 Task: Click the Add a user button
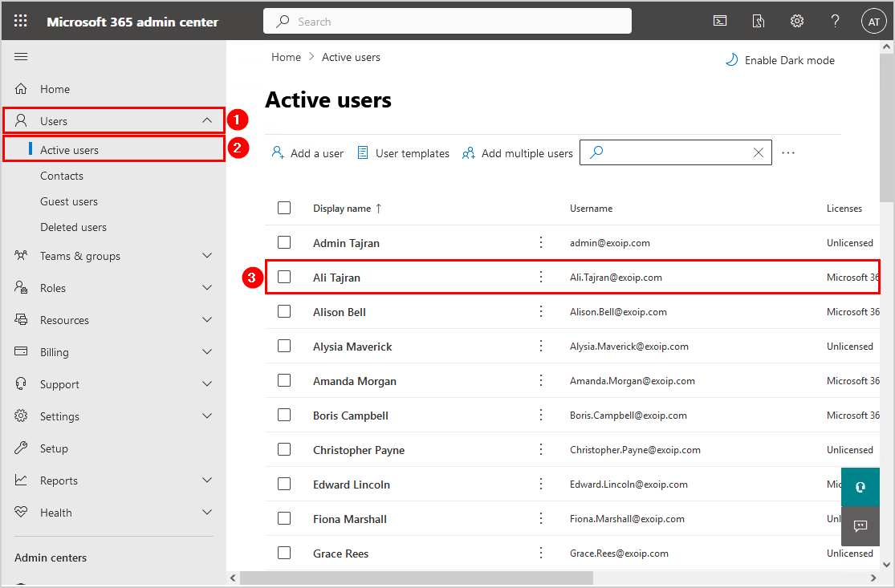307,153
